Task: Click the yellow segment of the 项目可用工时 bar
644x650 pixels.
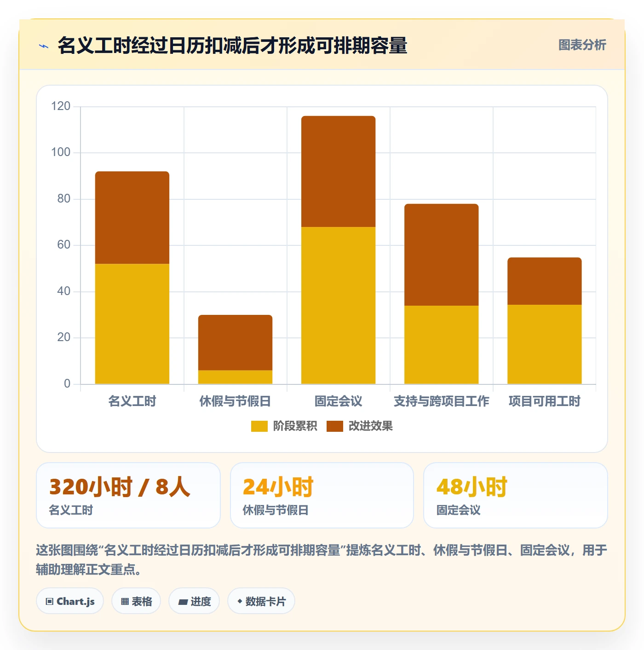Action: pyautogui.click(x=544, y=344)
